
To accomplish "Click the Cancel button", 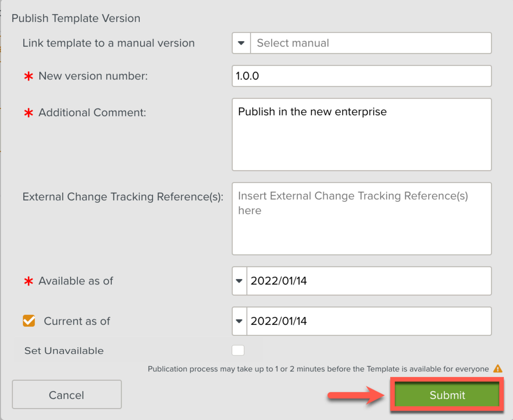I will (x=67, y=394).
